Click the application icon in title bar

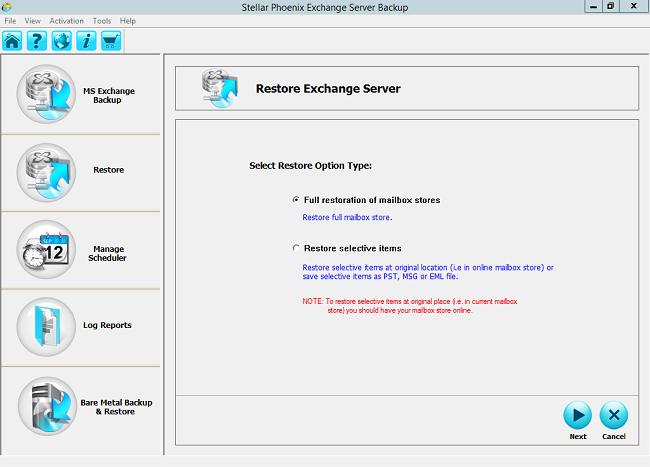[x=6, y=7]
